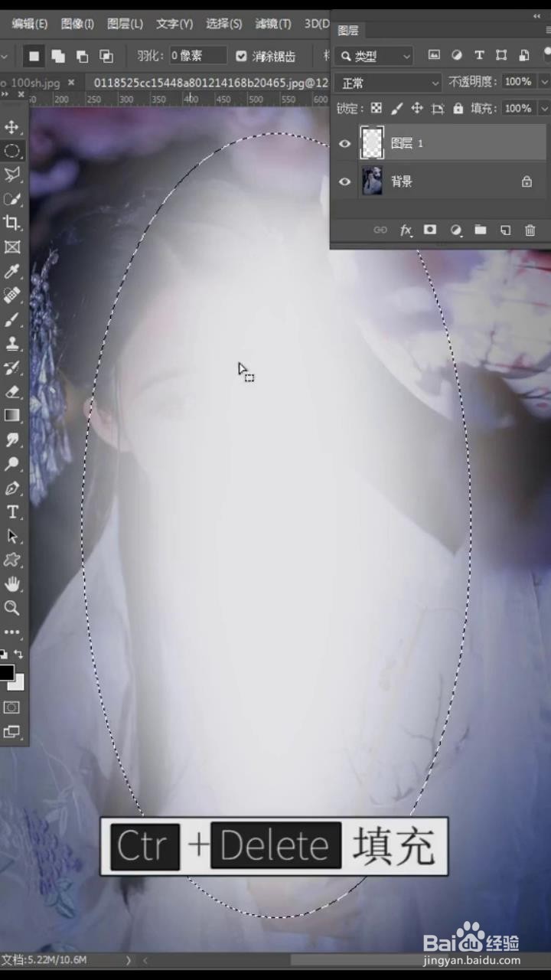
Task: Click the black foreground color swatch
Action: pos(5,672)
